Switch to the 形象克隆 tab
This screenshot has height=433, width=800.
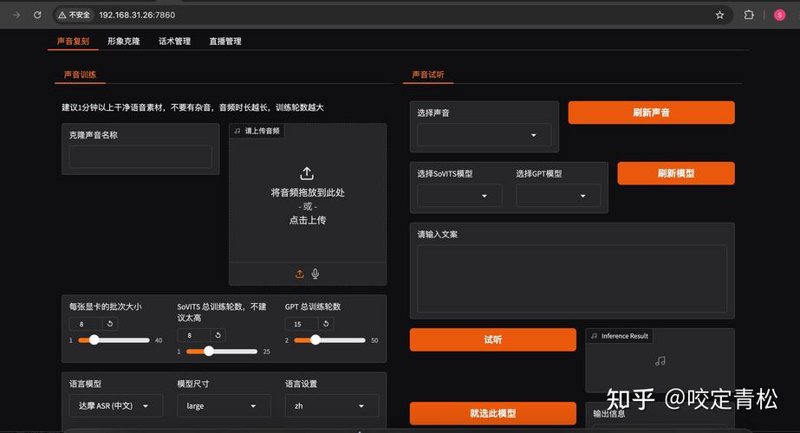coord(123,41)
